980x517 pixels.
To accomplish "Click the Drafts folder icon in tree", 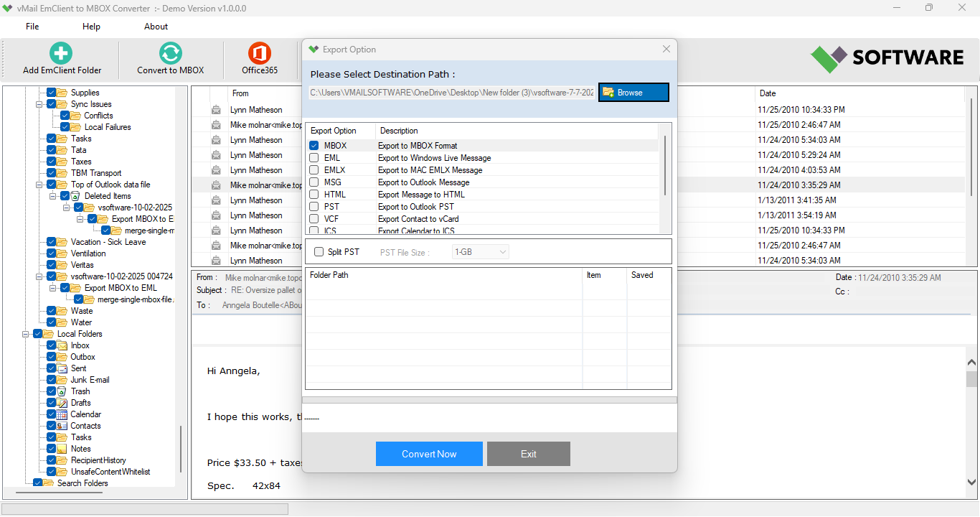I will coord(62,403).
